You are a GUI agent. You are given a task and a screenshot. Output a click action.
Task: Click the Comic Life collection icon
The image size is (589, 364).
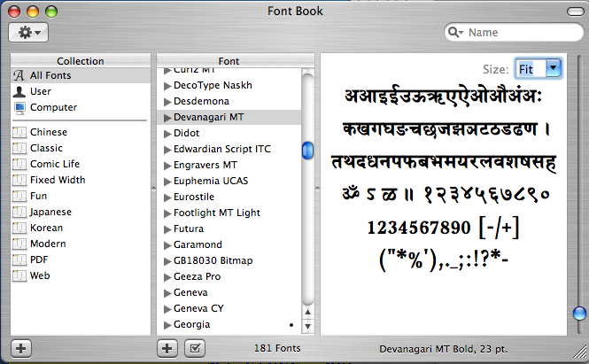pyautogui.click(x=19, y=164)
